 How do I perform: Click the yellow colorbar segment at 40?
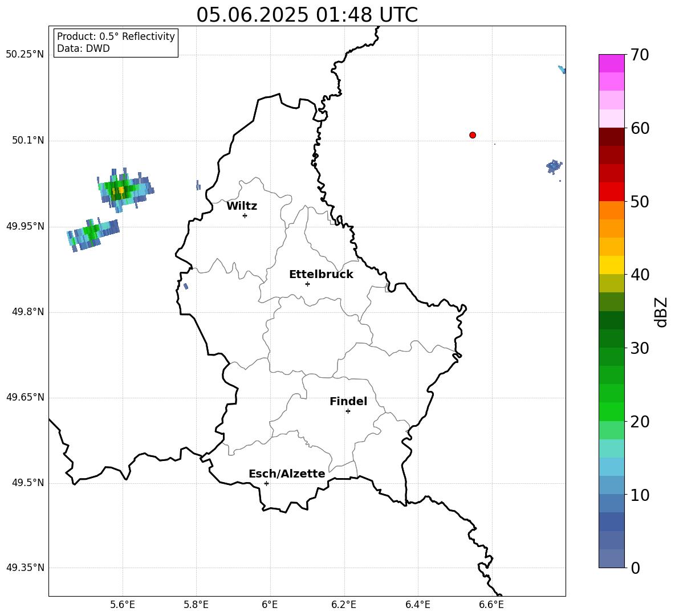tap(611, 265)
